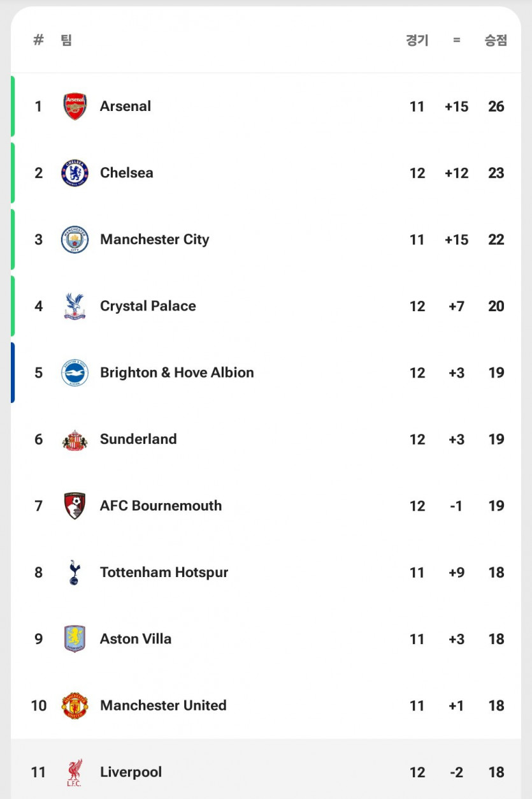Screen dimensions: 532x799
Task: Click the AFC Bournemouth crest
Action: [75, 506]
